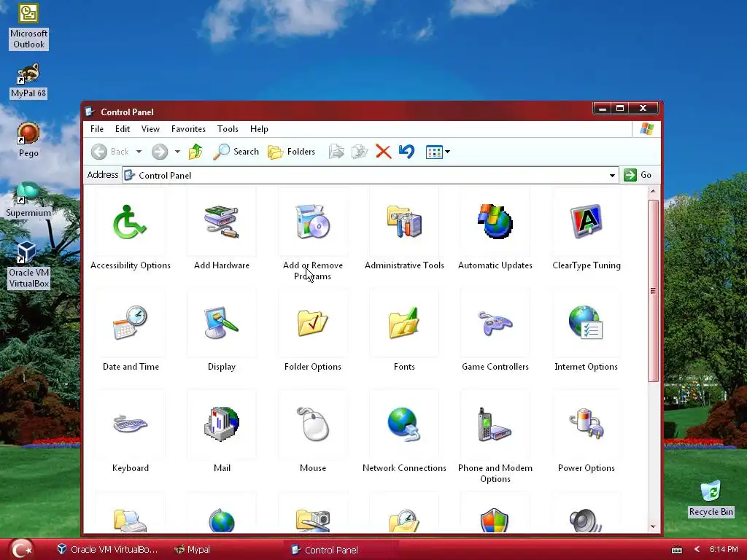Click the 6:14 PM clock

pyautogui.click(x=724, y=549)
